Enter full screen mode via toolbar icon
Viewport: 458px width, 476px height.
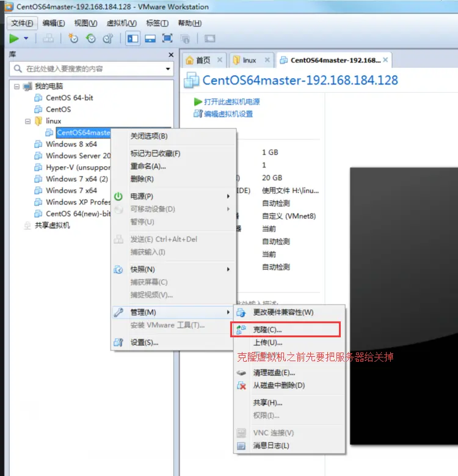pyautogui.click(x=167, y=38)
